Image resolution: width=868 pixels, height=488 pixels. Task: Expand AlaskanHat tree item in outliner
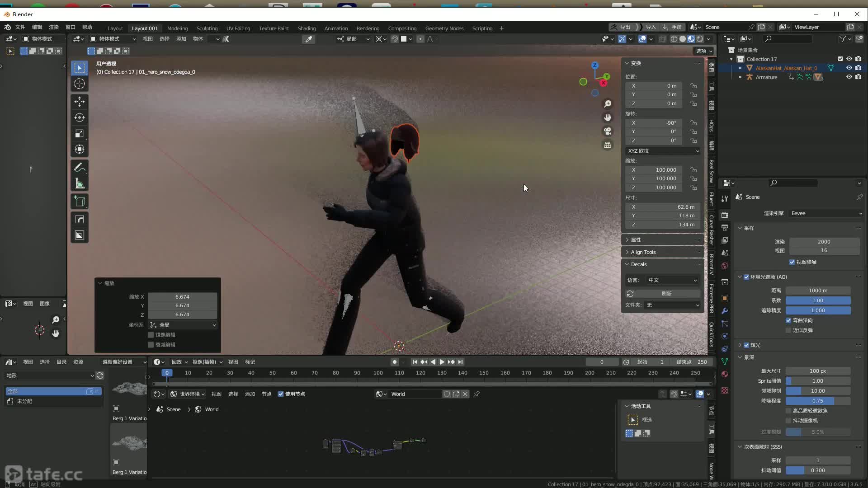coord(741,68)
